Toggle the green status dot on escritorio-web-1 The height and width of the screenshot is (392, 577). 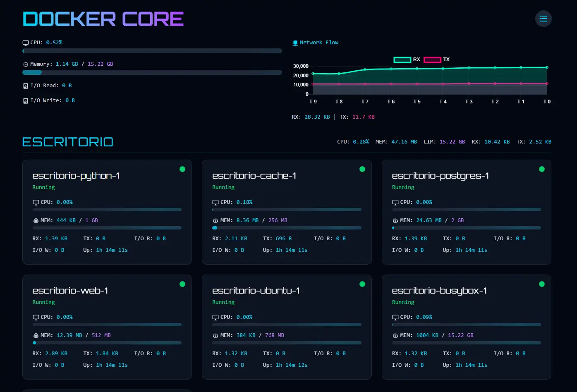182,284
